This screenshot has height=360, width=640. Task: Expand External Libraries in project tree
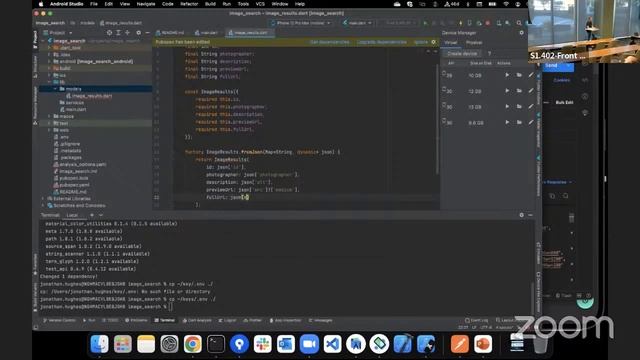point(43,199)
